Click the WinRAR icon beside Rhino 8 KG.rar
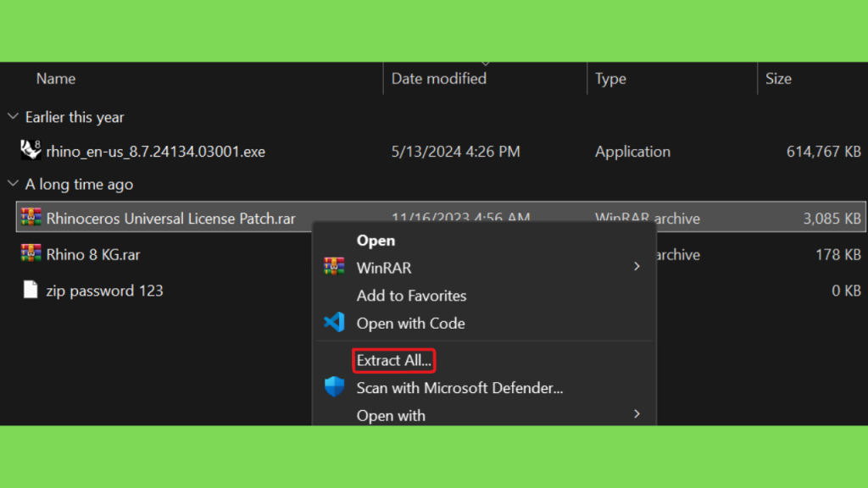Viewport: 868px width, 488px height. click(31, 253)
